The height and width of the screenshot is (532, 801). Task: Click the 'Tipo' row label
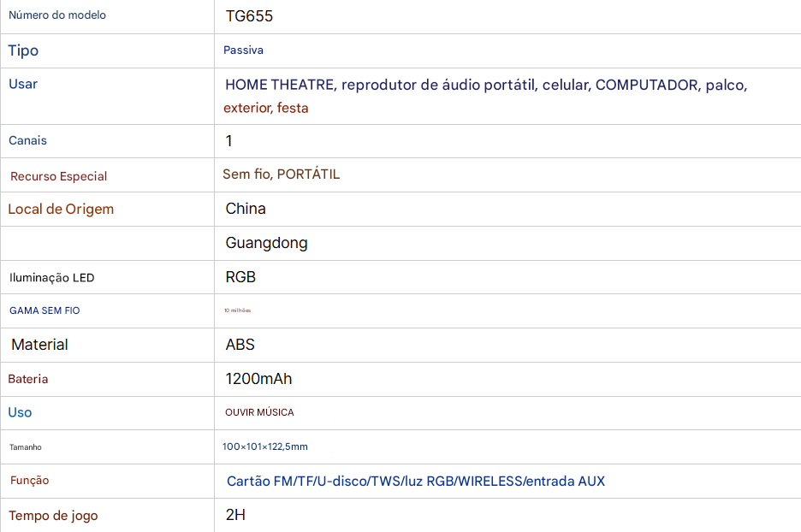pos(23,50)
